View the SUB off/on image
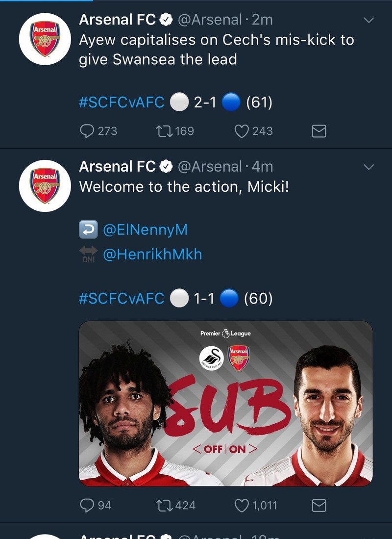This screenshot has height=539, width=392. click(225, 403)
